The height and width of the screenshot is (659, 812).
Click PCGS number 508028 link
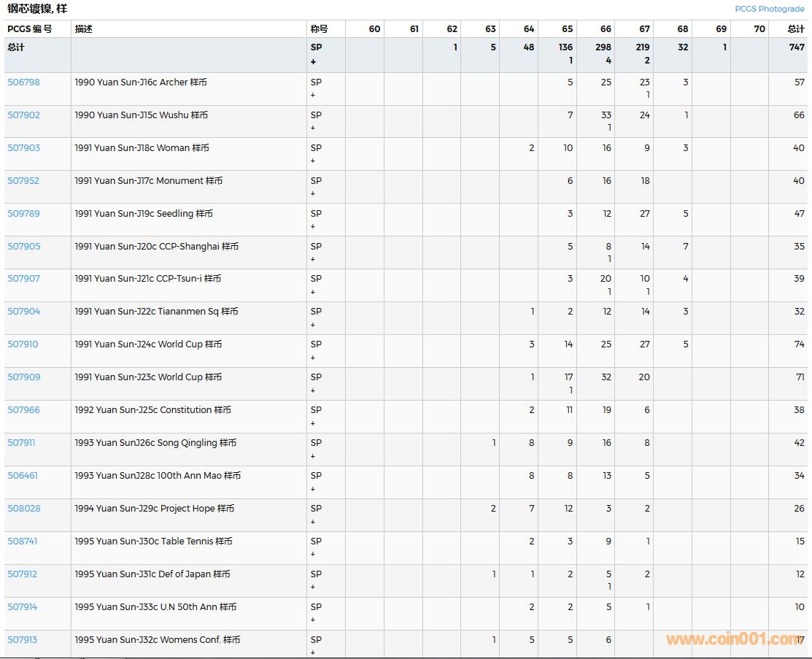(24, 509)
